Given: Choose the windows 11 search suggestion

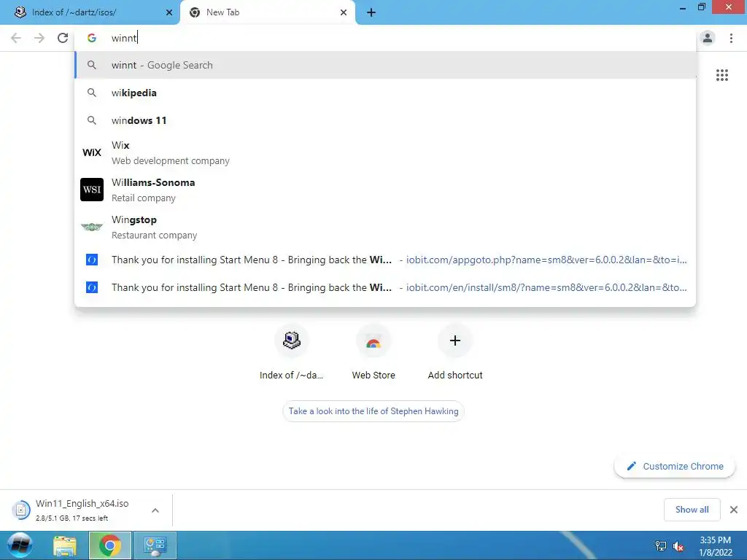Looking at the screenshot, I should coord(385,120).
